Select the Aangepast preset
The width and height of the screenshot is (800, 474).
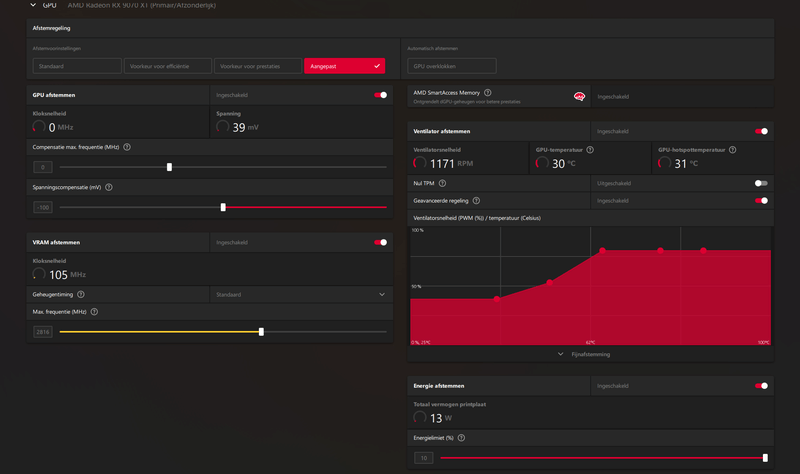pyautogui.click(x=344, y=66)
